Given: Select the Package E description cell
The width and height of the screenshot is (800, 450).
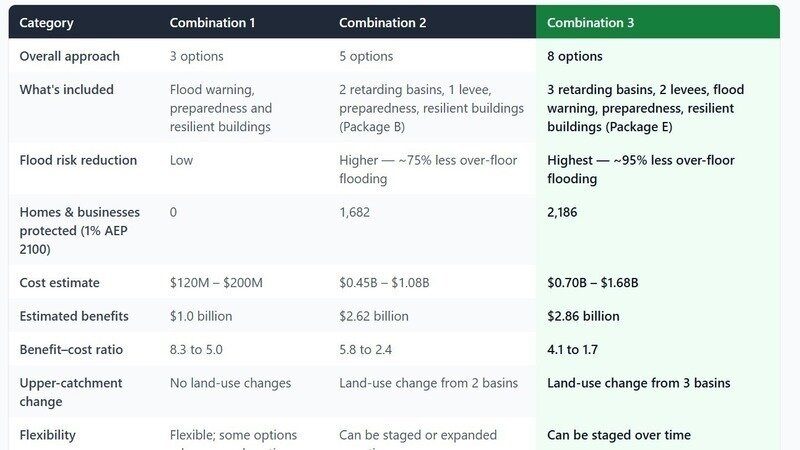Looking at the screenshot, I should [x=645, y=108].
